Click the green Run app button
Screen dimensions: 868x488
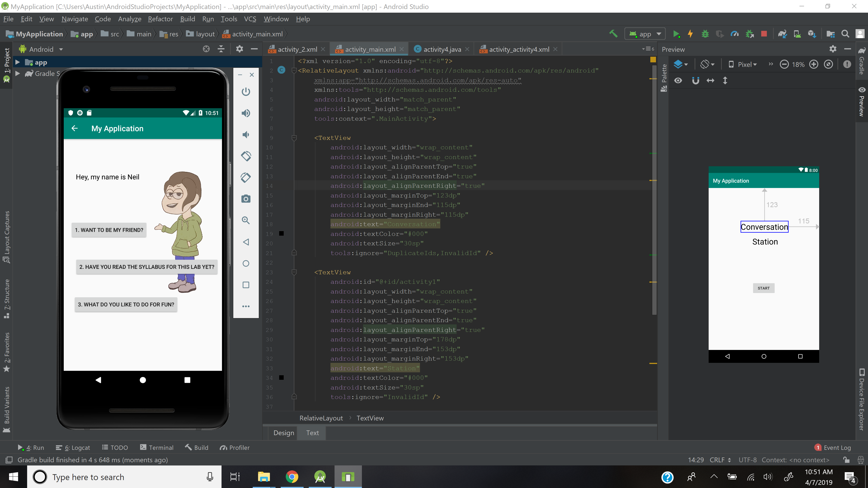pos(676,34)
